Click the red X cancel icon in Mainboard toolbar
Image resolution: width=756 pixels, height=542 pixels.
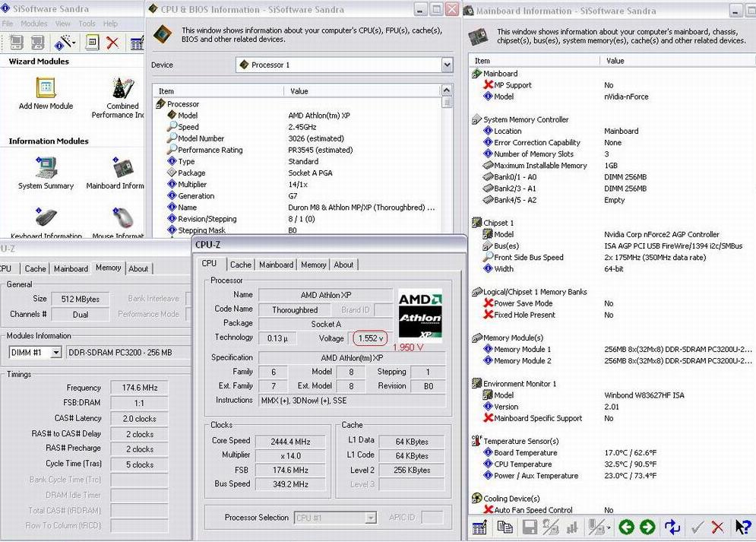click(717, 528)
